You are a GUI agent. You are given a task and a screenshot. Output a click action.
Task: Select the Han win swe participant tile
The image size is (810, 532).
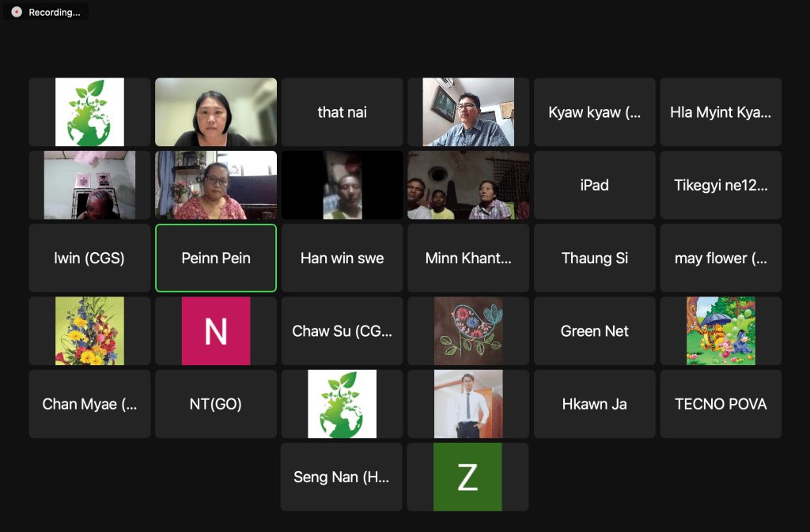coord(342,258)
